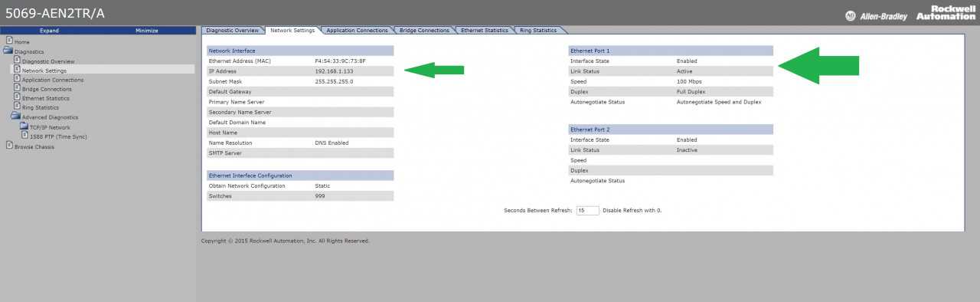Click the Host Name label

click(x=222, y=133)
